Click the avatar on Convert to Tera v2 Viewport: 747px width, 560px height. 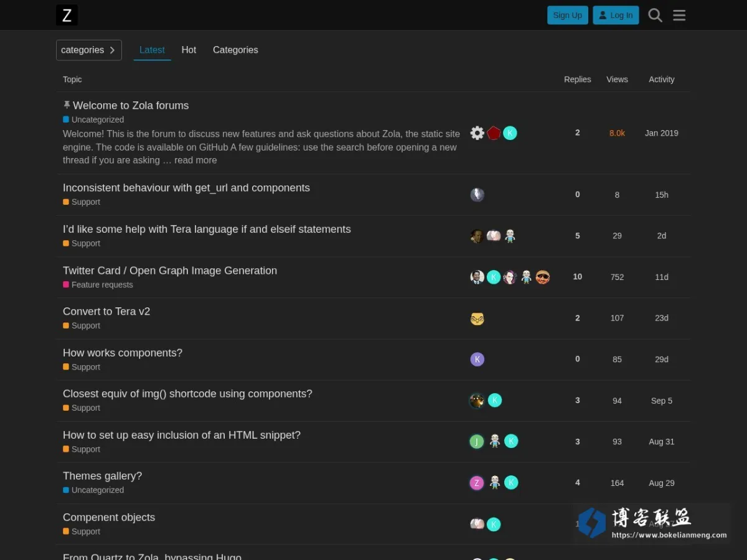click(477, 319)
